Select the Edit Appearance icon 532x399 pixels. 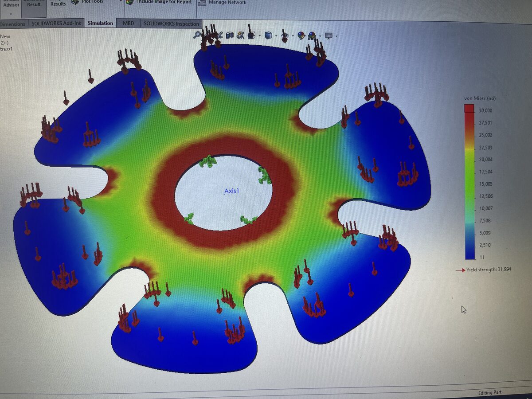(x=301, y=35)
